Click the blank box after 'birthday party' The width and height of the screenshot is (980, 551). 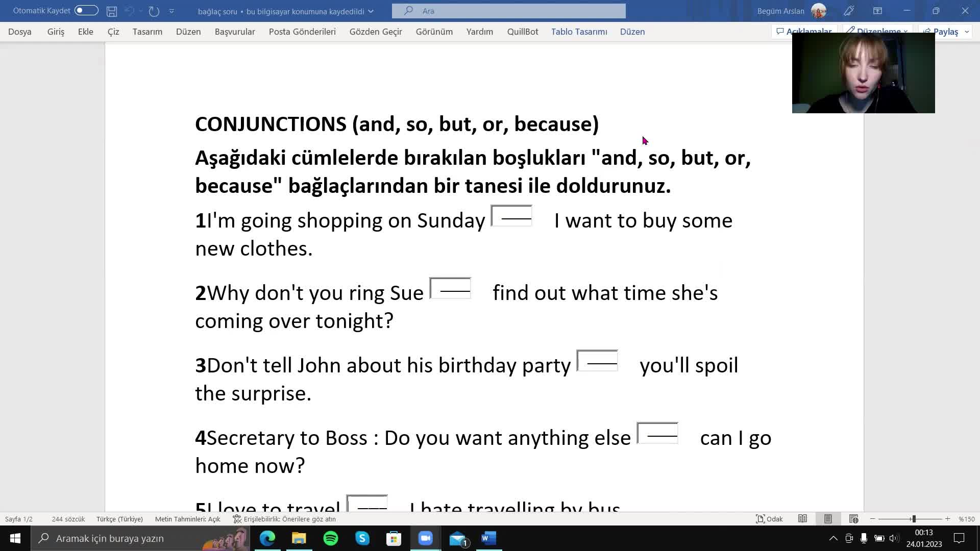point(597,361)
